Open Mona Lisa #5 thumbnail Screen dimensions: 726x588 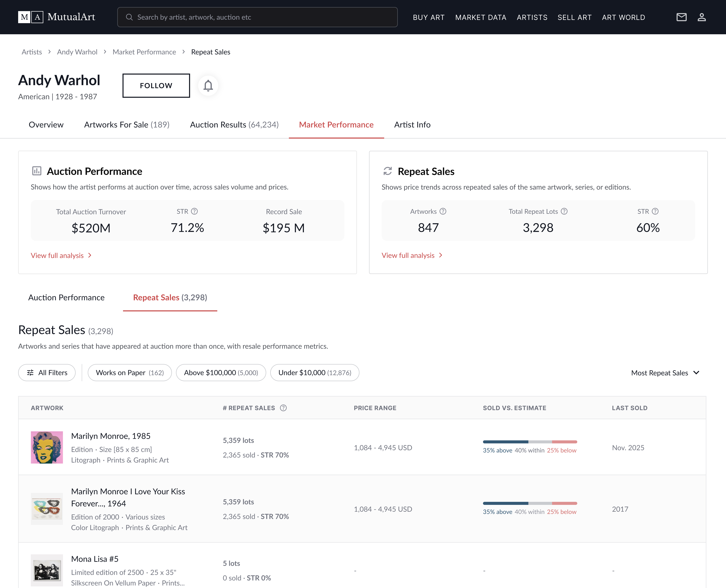(x=47, y=570)
